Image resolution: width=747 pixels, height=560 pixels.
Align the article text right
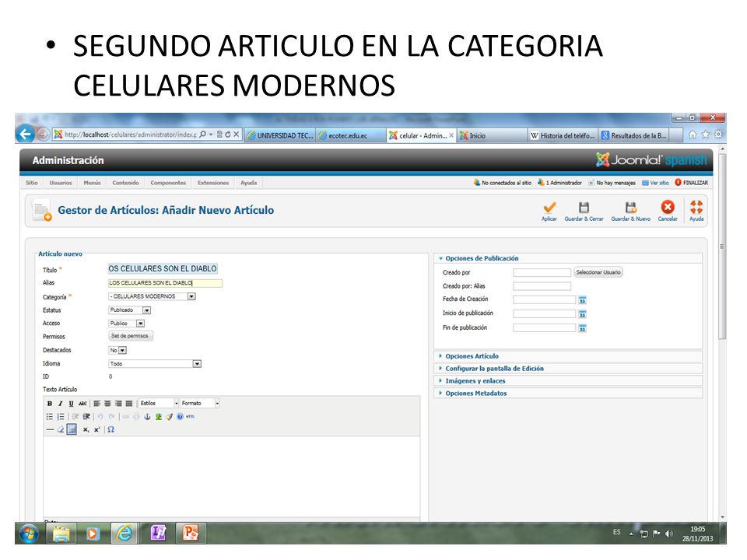118,404
